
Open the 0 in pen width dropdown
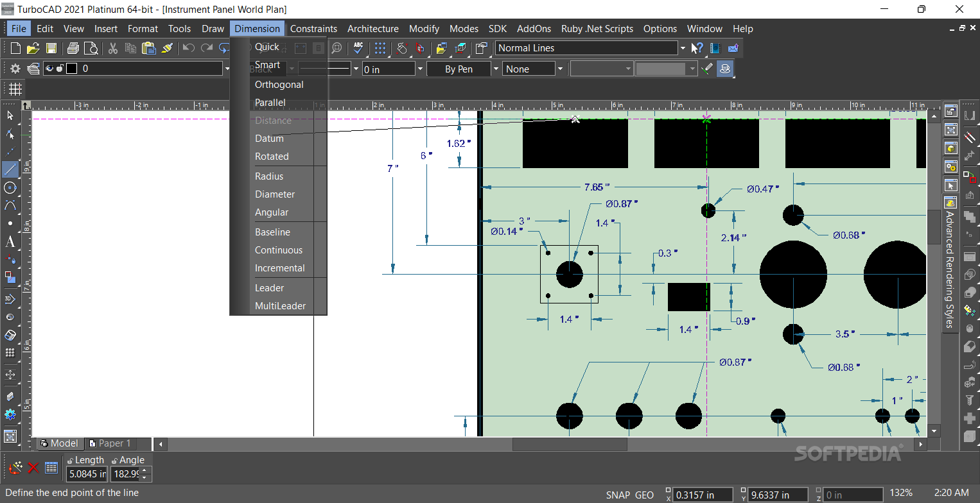click(x=421, y=69)
